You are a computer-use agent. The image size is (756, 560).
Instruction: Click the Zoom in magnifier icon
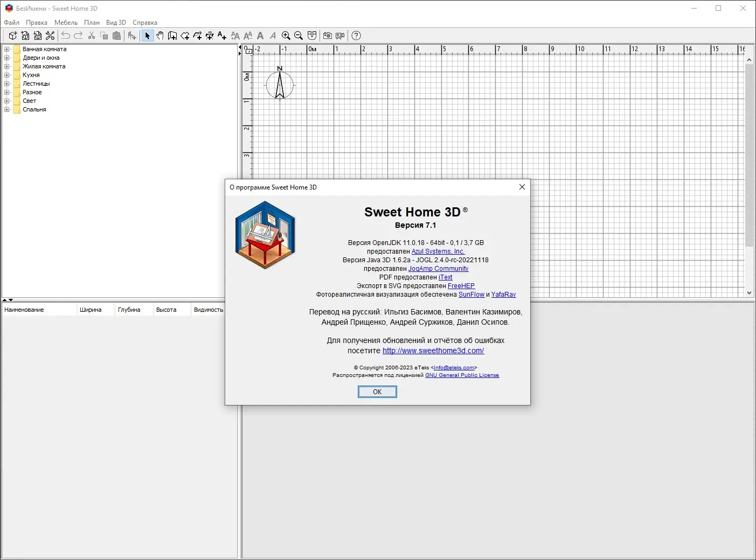pos(286,36)
